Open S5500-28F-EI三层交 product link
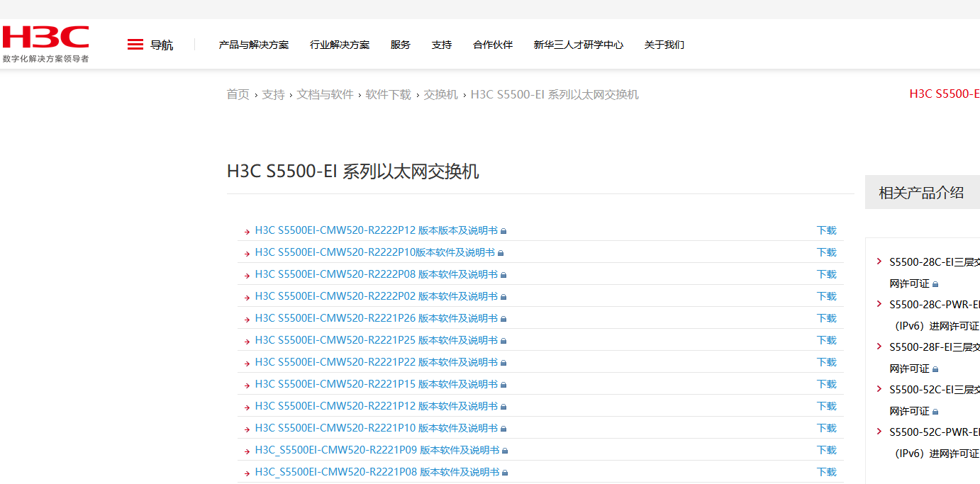 935,347
